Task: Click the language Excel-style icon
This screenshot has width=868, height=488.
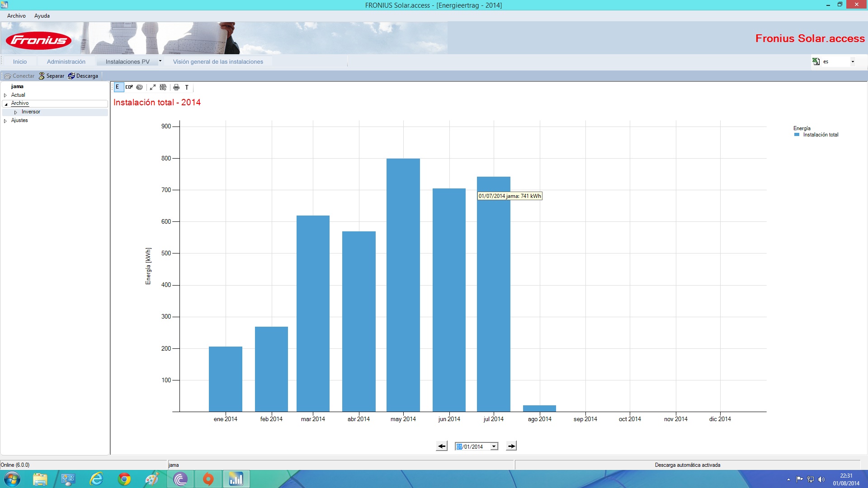Action: tap(816, 61)
